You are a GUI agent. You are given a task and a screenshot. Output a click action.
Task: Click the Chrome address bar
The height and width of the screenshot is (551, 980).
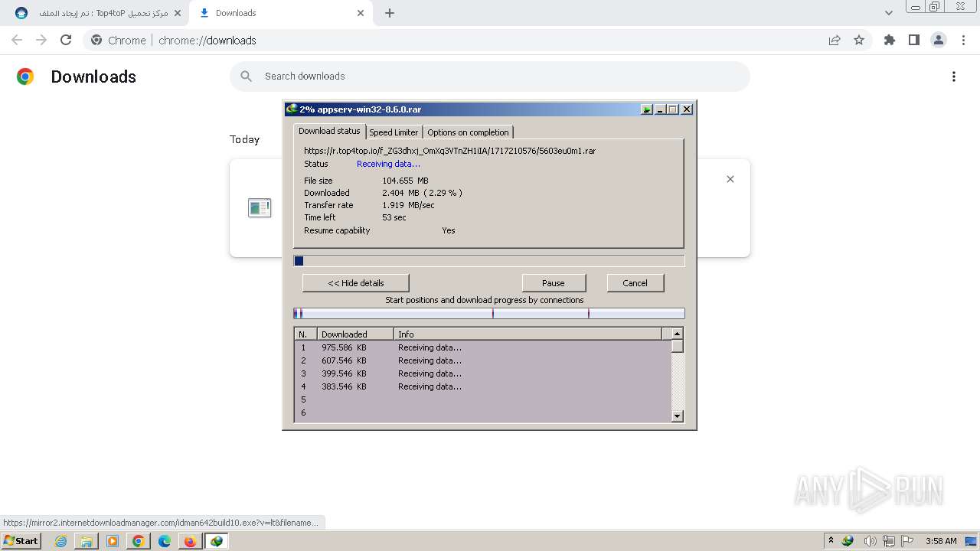[452, 40]
